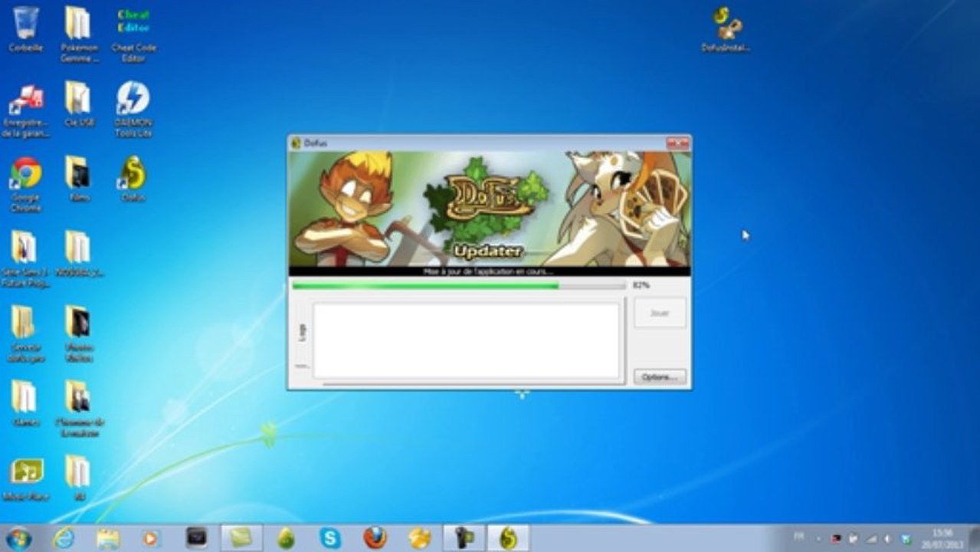980x552 pixels.
Task: Open Firefox from the taskbar
Action: [x=375, y=538]
